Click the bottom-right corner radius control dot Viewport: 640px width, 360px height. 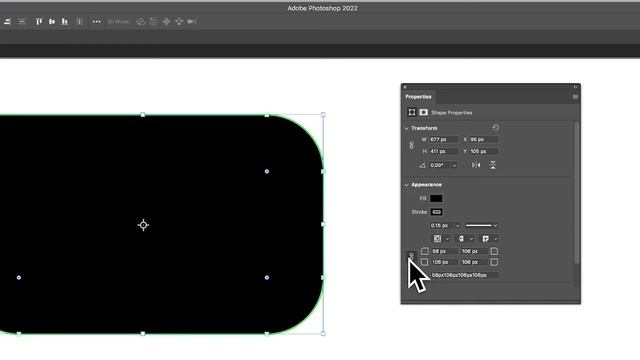coord(267,278)
